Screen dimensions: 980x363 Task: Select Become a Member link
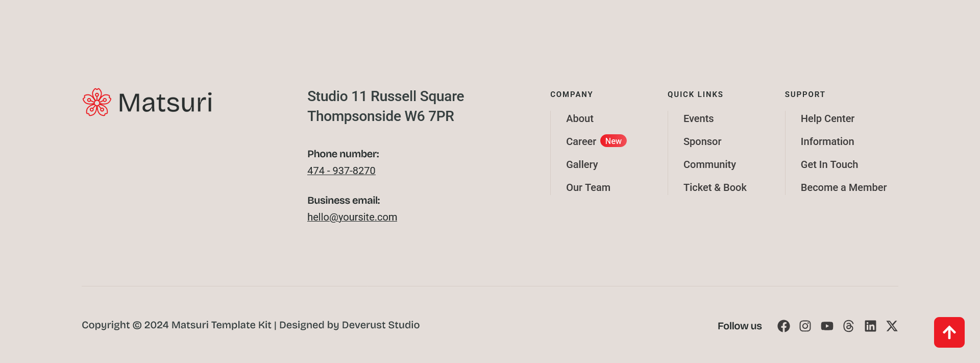[x=843, y=188]
